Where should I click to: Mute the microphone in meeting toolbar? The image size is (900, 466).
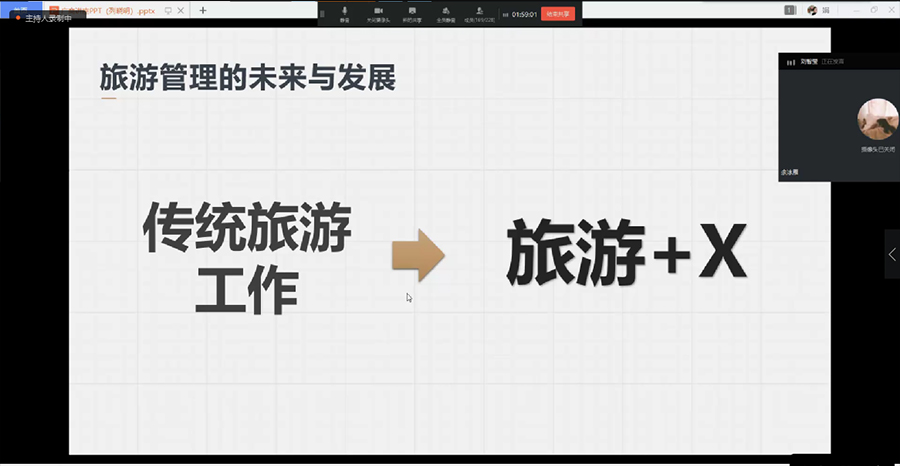point(344,13)
